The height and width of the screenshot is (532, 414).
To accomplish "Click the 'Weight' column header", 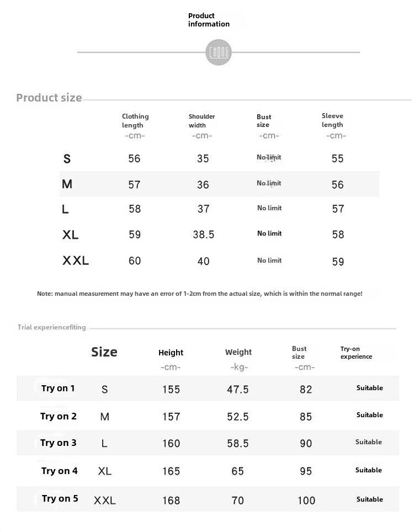I will [x=238, y=352].
